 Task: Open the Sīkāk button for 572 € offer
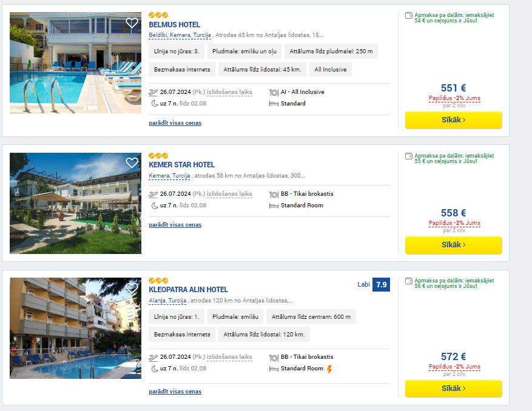(454, 389)
